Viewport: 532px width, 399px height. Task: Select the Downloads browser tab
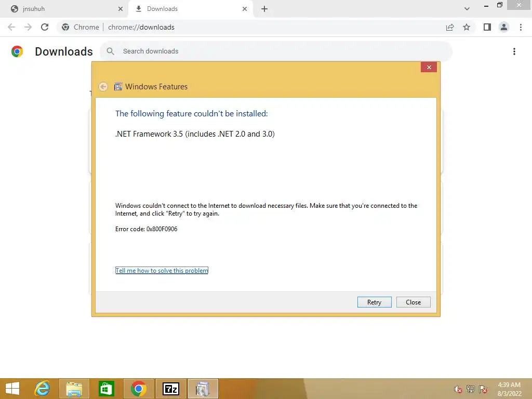(x=190, y=9)
